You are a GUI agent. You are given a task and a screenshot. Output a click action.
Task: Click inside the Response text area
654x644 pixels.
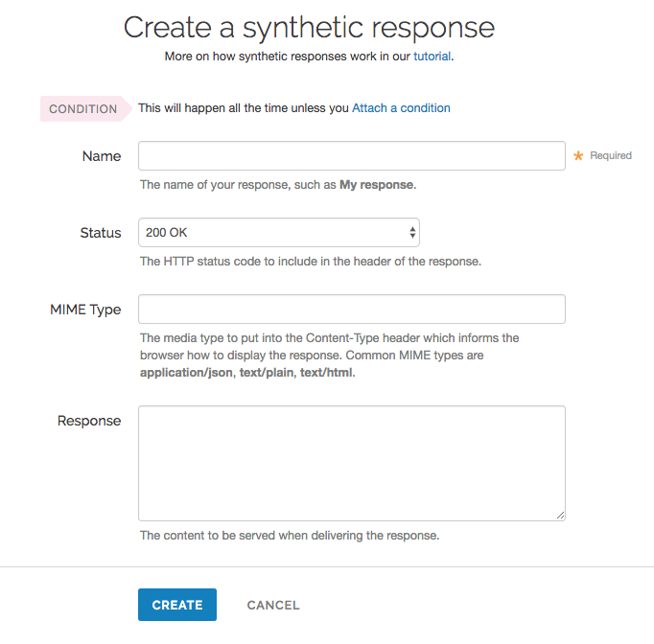351,463
